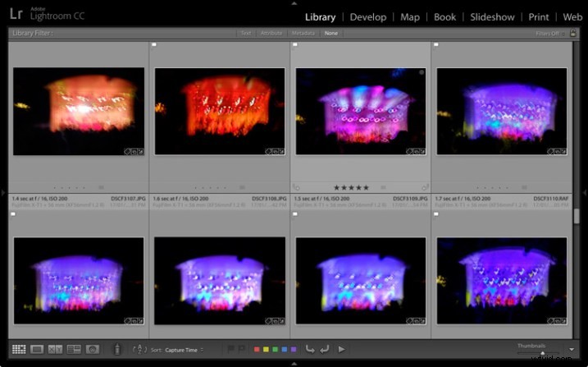This screenshot has width=588, height=367.
Task: Switch to the Develop module
Action: [368, 17]
